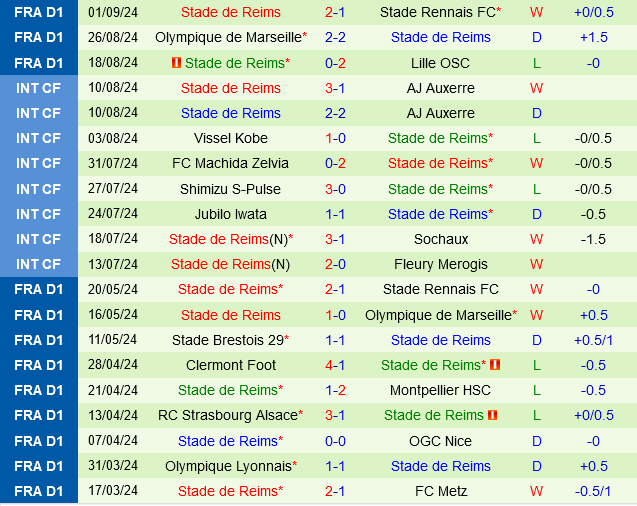Click RC Strasbourg Alsace team name
Image resolution: width=637 pixels, height=506 pixels.
click(x=227, y=415)
